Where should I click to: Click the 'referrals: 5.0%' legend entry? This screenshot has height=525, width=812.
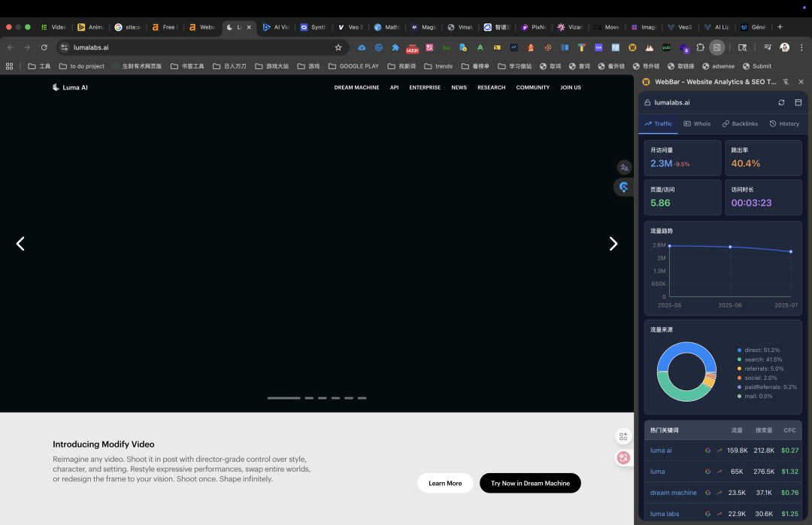[760, 369]
